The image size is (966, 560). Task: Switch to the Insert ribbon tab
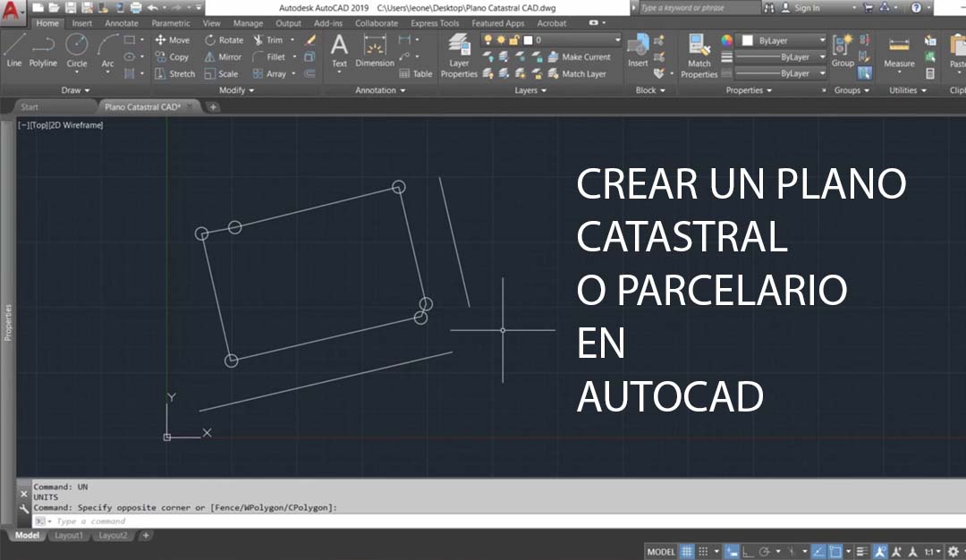[81, 22]
